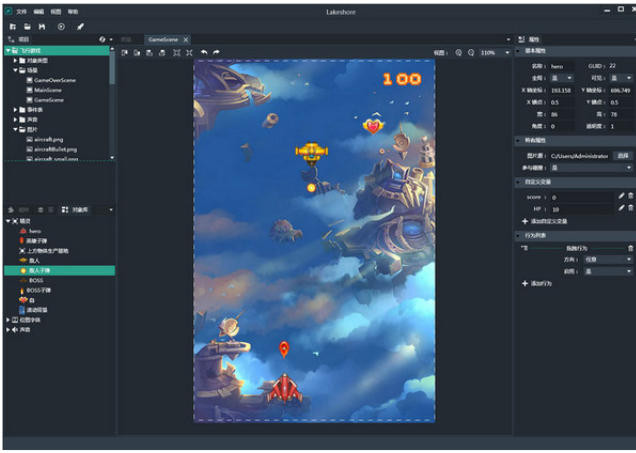Click the trash icon for HP variable

(x=631, y=208)
